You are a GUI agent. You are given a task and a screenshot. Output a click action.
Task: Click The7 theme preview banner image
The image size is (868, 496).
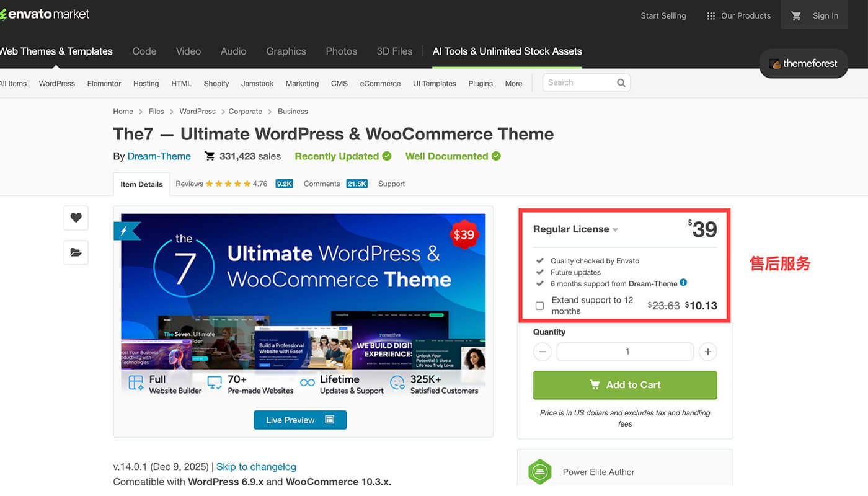tap(303, 305)
